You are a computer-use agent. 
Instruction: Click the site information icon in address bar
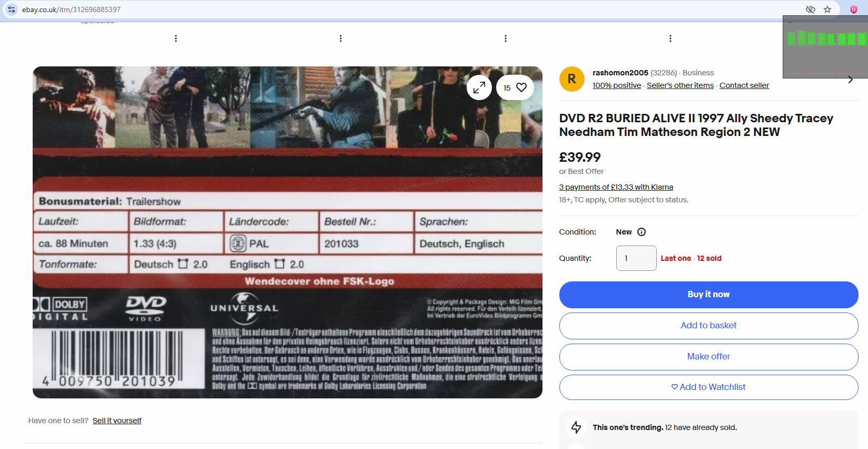12,9
